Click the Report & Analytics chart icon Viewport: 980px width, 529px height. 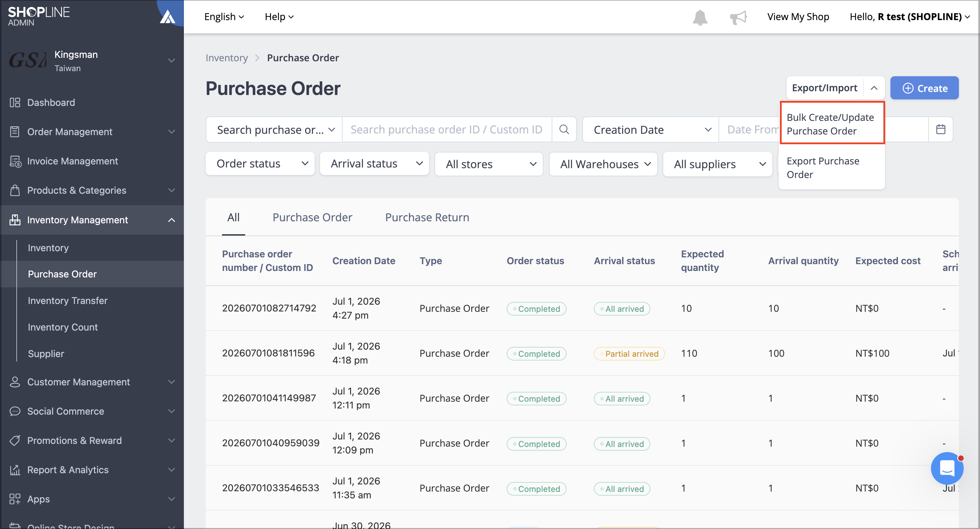(15, 470)
